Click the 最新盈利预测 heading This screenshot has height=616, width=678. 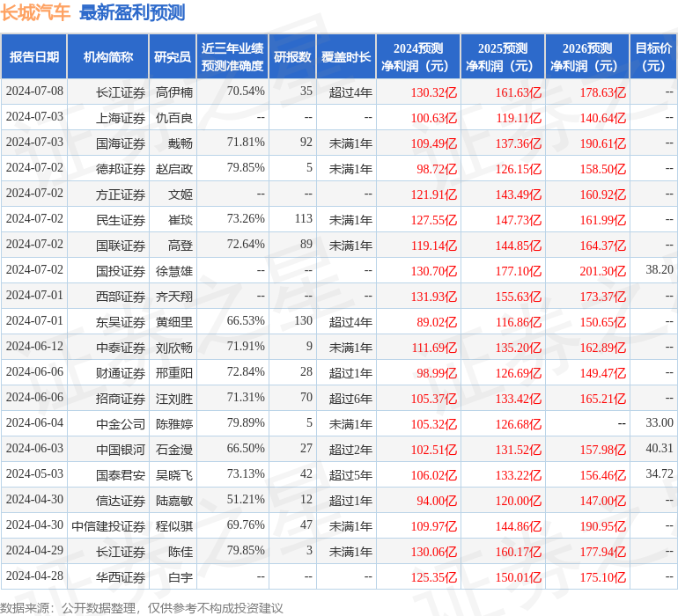click(132, 12)
